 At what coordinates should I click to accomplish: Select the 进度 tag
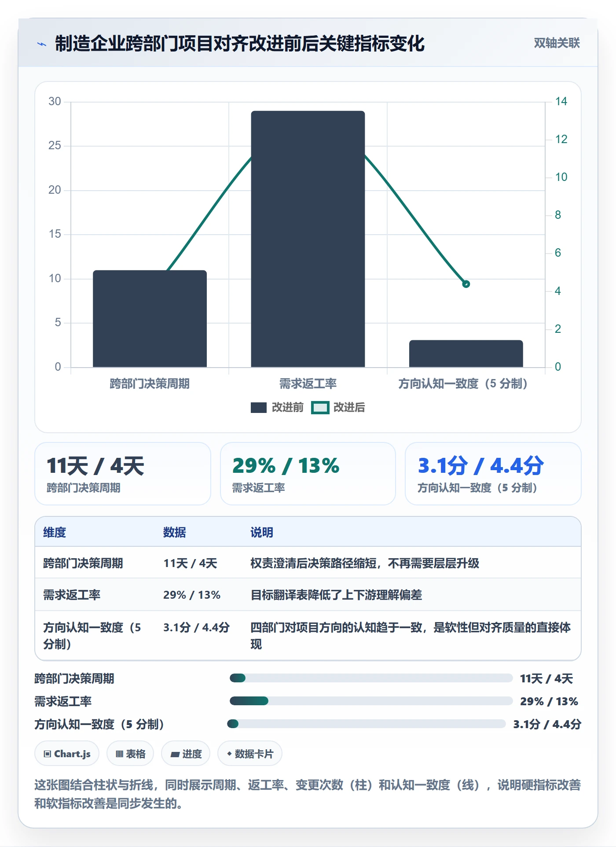(186, 754)
